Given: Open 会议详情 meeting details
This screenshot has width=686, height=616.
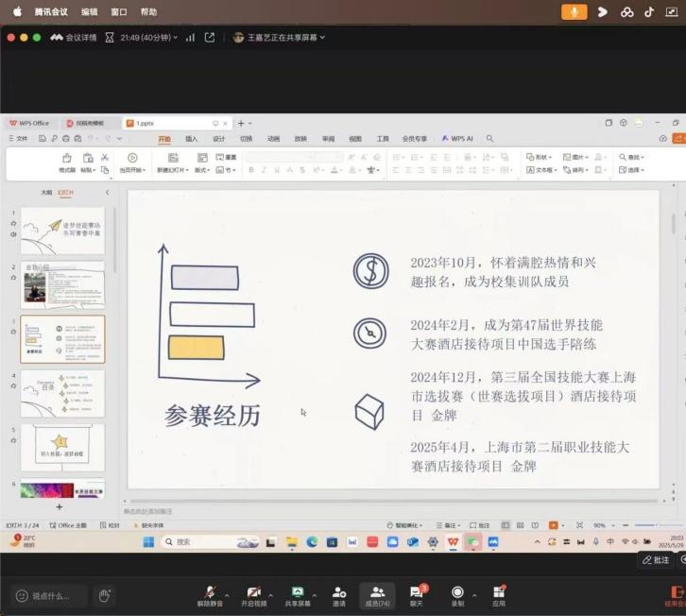Looking at the screenshot, I should 74,37.
